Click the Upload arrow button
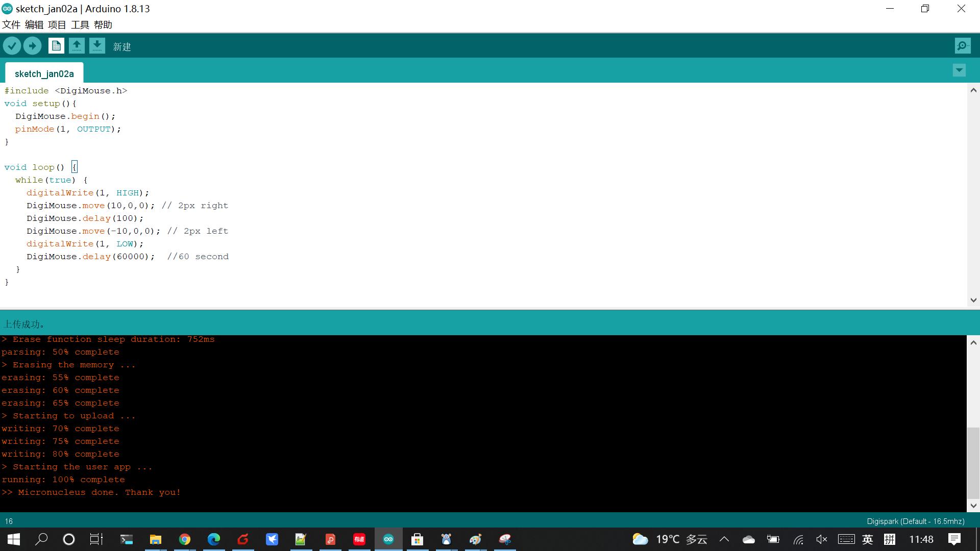The height and width of the screenshot is (551, 980). click(x=32, y=46)
